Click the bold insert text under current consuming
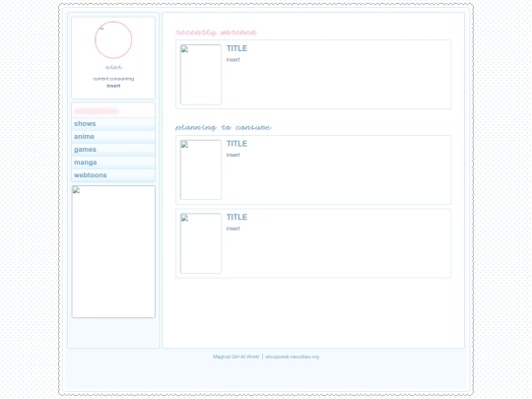 tap(113, 86)
